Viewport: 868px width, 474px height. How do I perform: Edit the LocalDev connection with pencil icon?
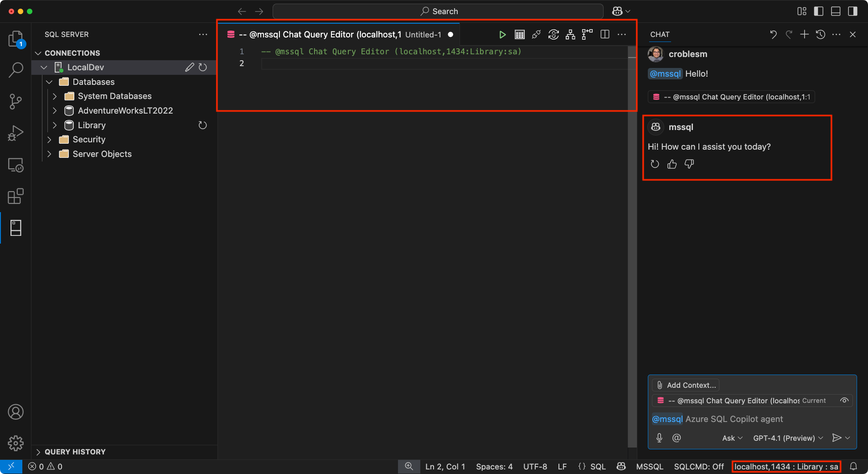tap(190, 68)
